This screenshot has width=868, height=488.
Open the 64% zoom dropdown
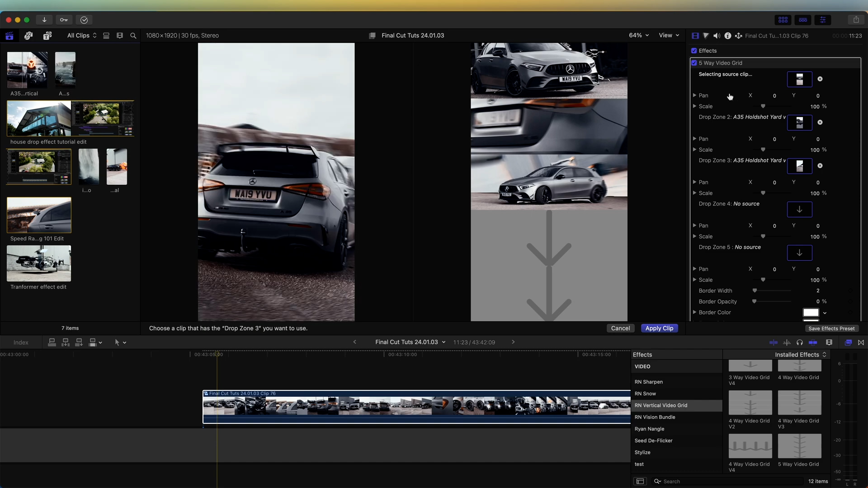point(639,35)
